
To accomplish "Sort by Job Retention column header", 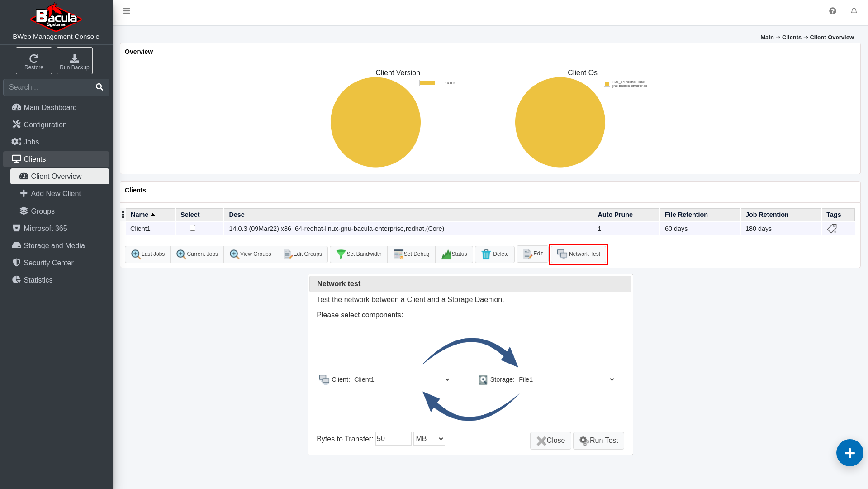I will pyautogui.click(x=780, y=215).
